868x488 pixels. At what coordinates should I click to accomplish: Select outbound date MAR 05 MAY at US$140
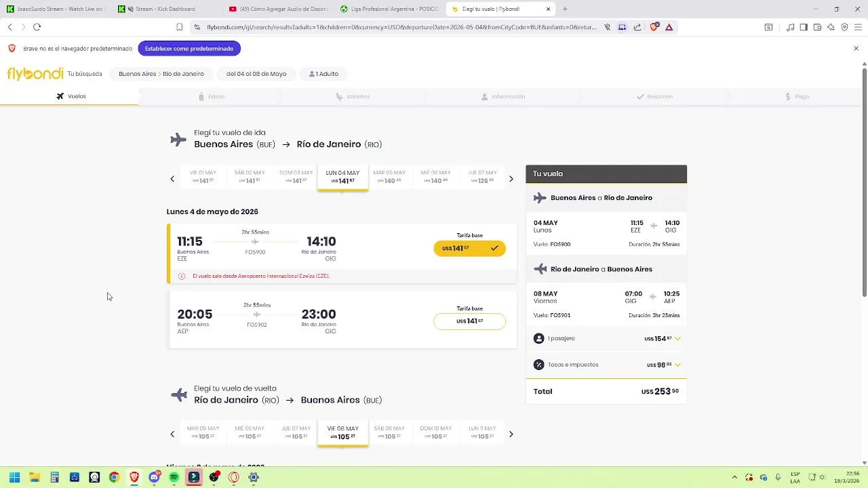pos(389,177)
